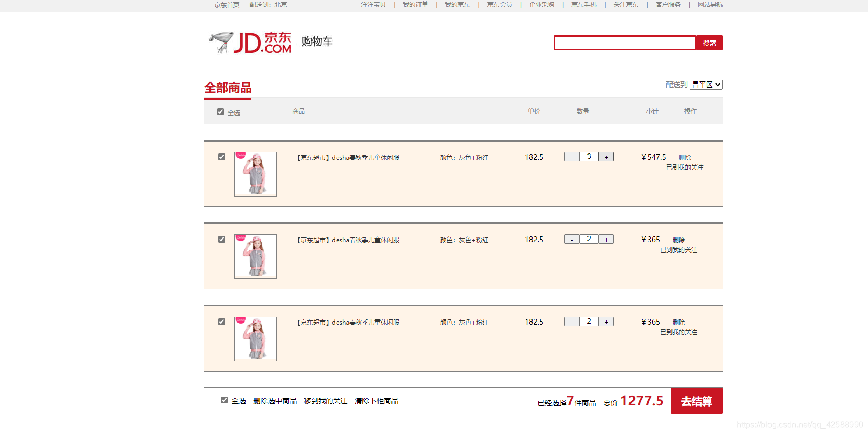The image size is (868, 434).
Task: Toggle the header 全选 checkbox
Action: pyautogui.click(x=221, y=112)
